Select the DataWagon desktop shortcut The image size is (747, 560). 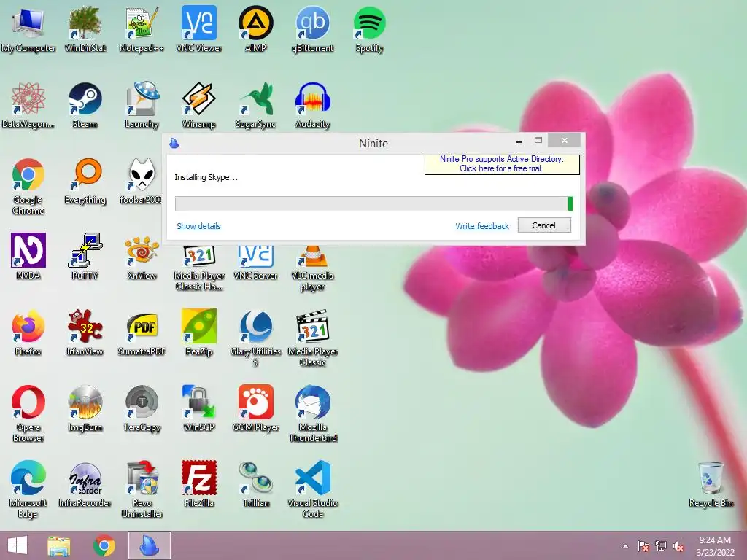pos(28,105)
